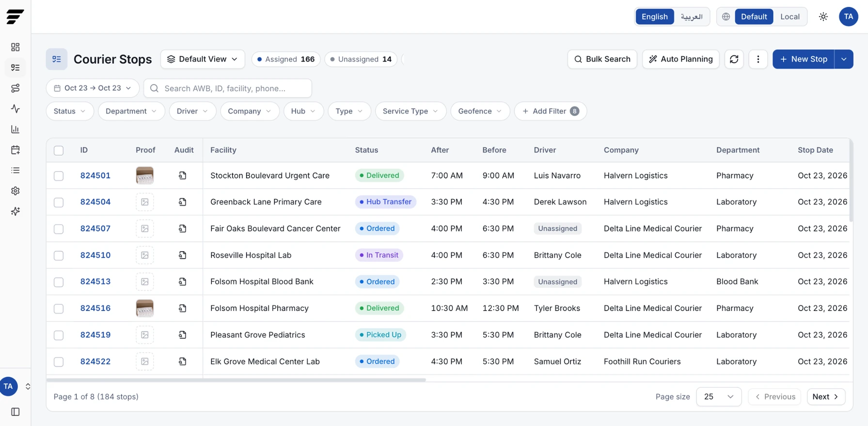Collapse the sidebar panel icon
Screen dimensions: 868x426
[x=16, y=412]
